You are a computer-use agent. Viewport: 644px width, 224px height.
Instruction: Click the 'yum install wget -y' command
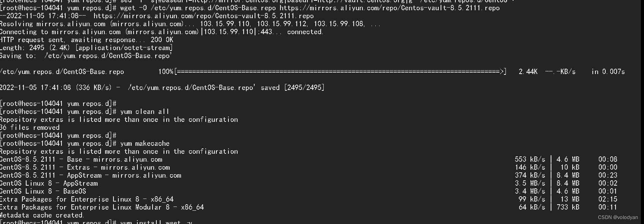tap(157, 222)
